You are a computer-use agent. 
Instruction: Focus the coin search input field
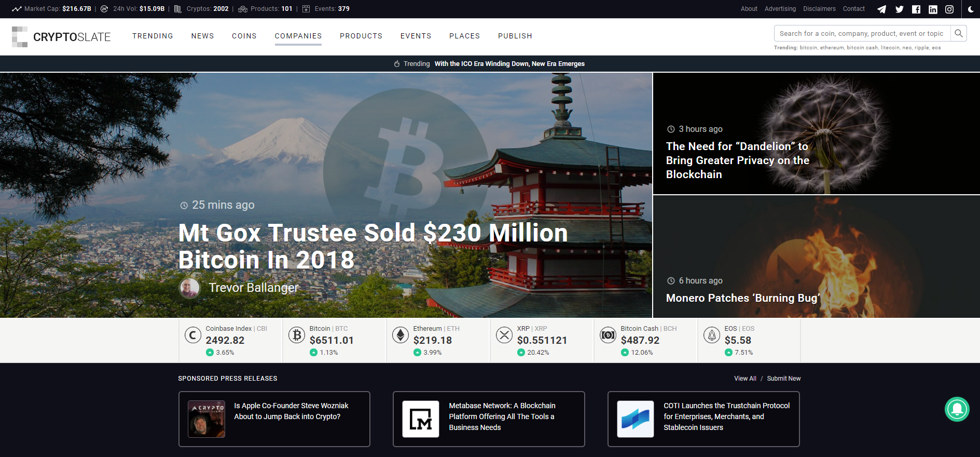click(862, 33)
